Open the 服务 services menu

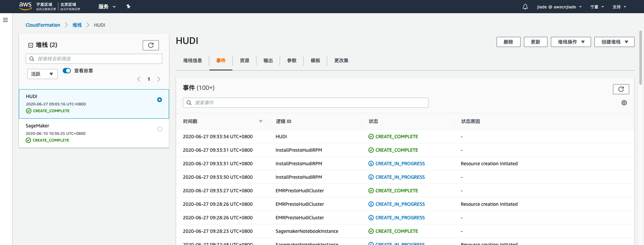click(x=107, y=7)
